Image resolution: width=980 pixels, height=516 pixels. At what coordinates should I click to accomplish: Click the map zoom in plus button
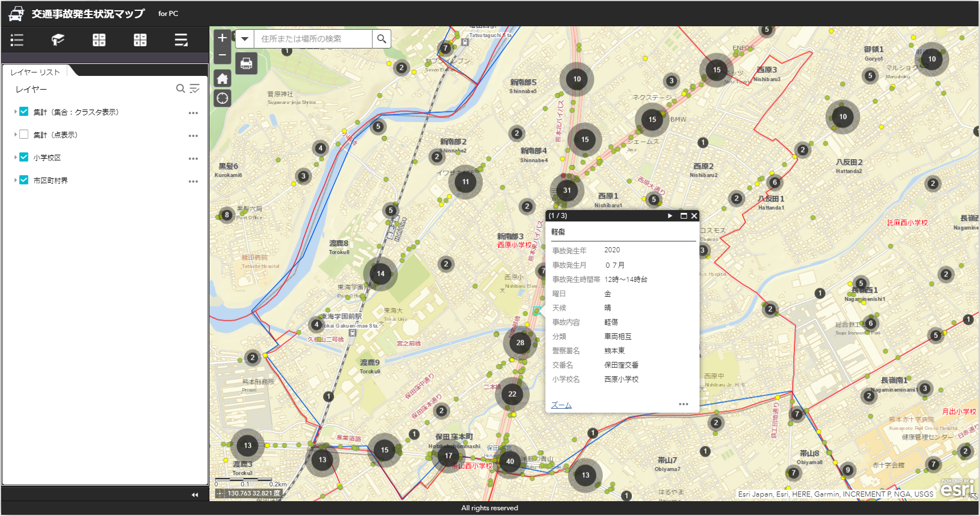[222, 38]
